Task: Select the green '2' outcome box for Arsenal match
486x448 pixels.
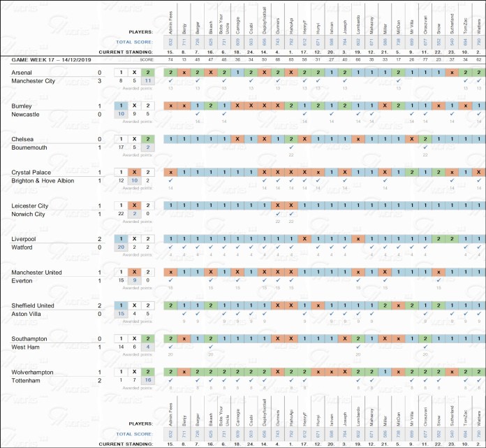Action: [x=147, y=72]
